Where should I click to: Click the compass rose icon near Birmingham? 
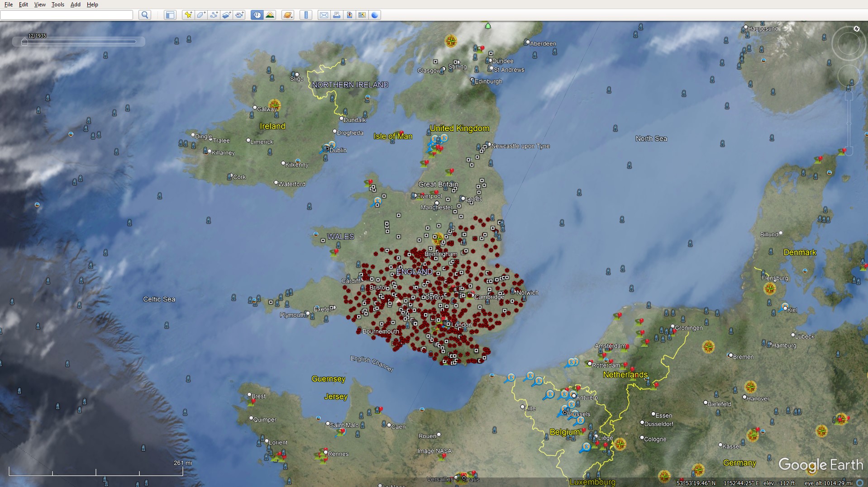coord(438,239)
